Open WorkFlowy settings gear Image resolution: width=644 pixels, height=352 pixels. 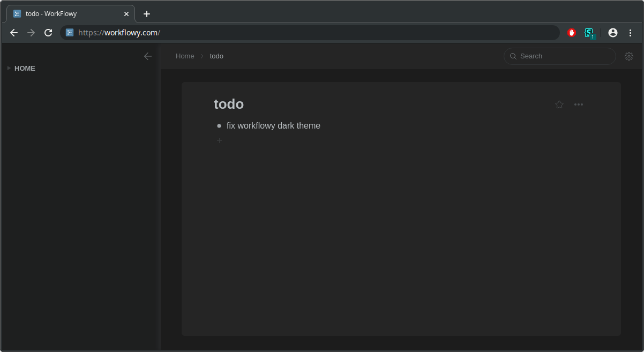coord(629,56)
